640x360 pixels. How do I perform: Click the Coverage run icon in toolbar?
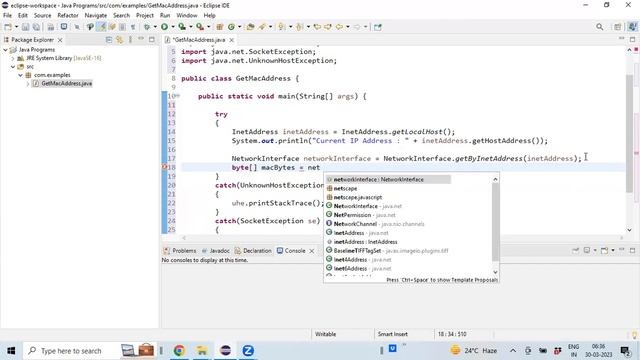[182, 27]
